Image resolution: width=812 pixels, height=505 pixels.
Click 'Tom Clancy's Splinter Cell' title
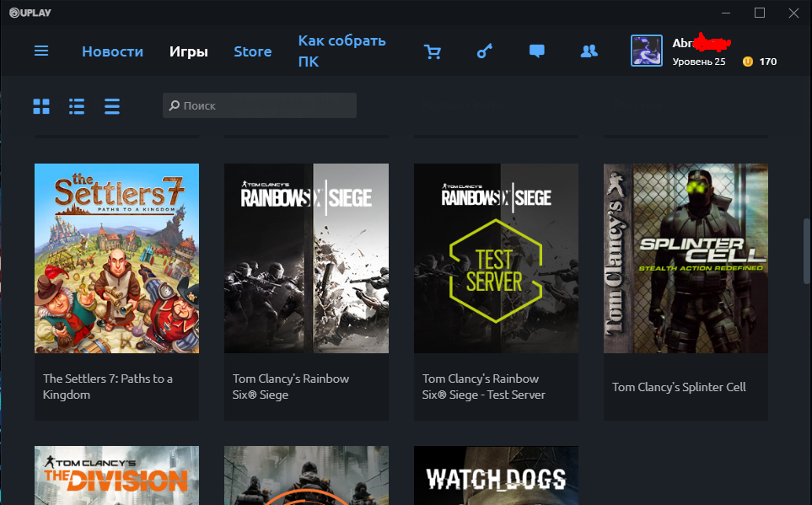(x=679, y=387)
